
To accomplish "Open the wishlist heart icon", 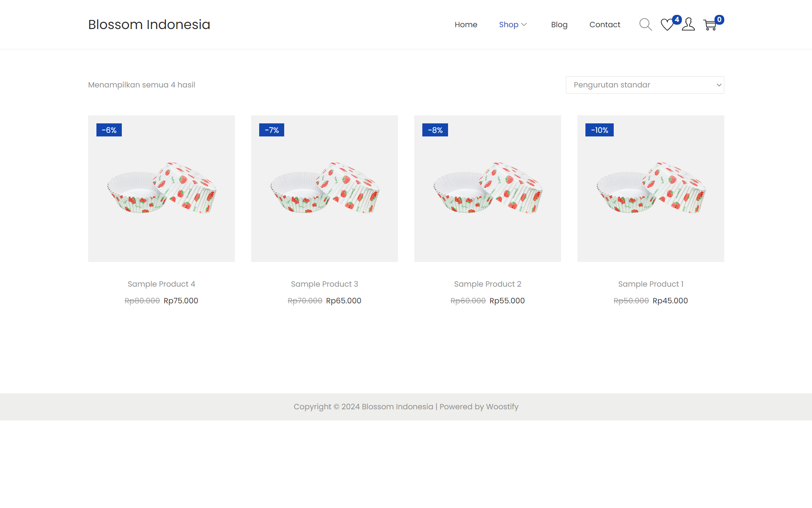I will tap(667, 25).
